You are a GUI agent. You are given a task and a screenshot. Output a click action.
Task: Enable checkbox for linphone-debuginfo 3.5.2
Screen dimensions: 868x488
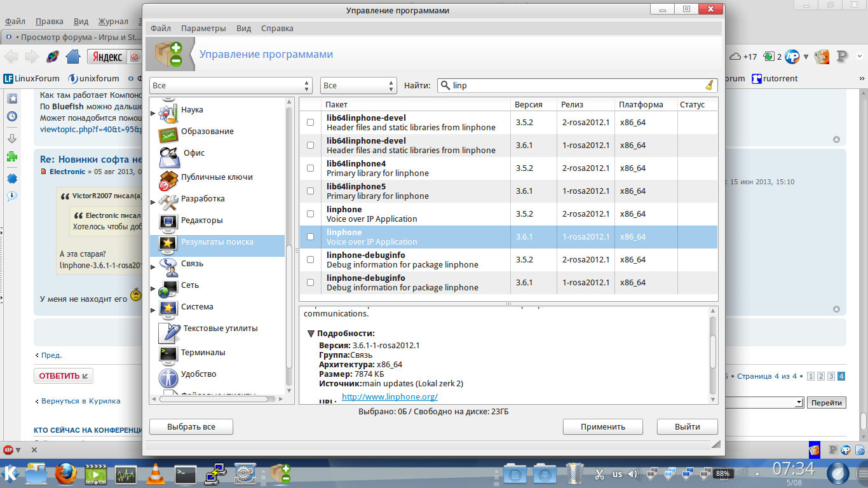[310, 260]
